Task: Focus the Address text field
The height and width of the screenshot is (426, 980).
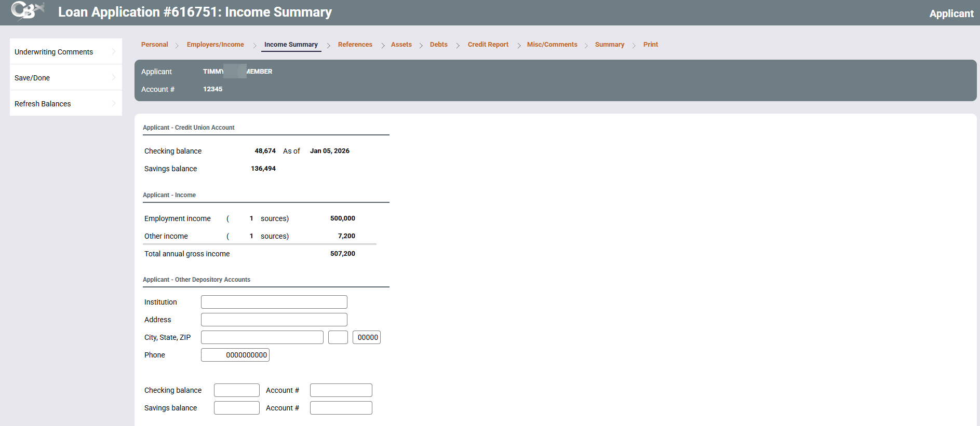Action: (x=274, y=320)
